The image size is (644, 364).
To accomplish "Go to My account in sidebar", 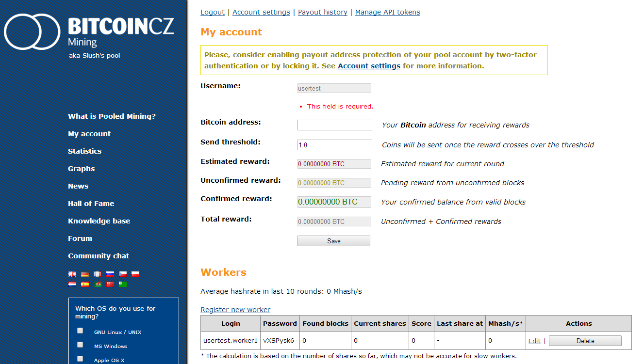I will pos(89,134).
